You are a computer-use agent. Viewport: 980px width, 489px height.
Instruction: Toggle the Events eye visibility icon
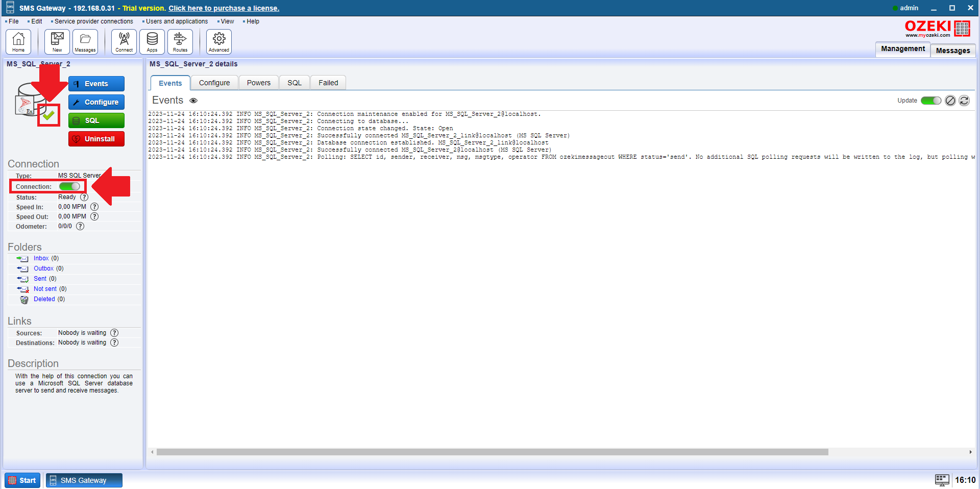193,101
